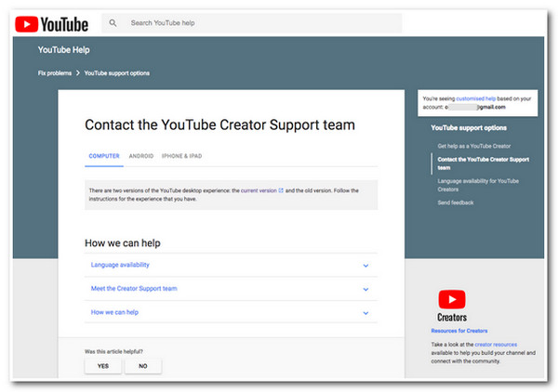Answer NO to article helpful question
This screenshot has width=558, height=392.
coord(143,366)
